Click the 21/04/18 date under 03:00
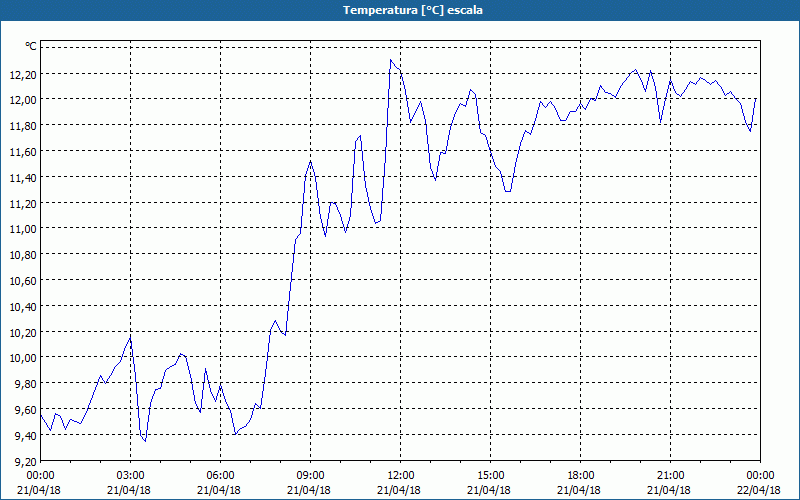Image resolution: width=800 pixels, height=500 pixels. pos(129,490)
